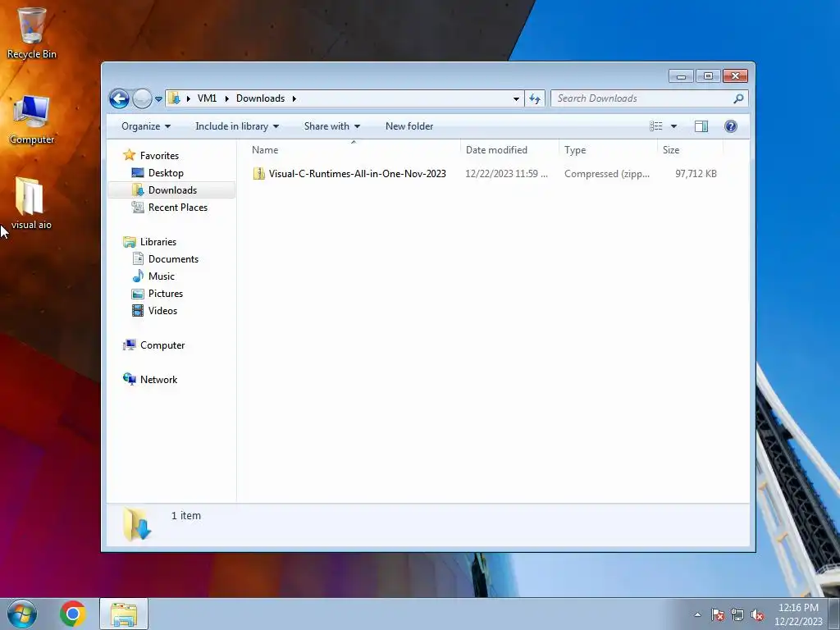This screenshot has width=840, height=630.
Task: Select Favorites in the navigation pane
Action: [x=159, y=155]
